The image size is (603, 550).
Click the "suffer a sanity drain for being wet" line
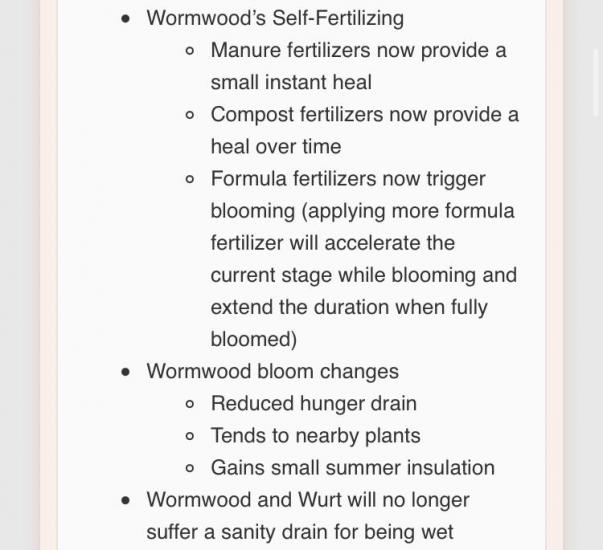(x=300, y=532)
